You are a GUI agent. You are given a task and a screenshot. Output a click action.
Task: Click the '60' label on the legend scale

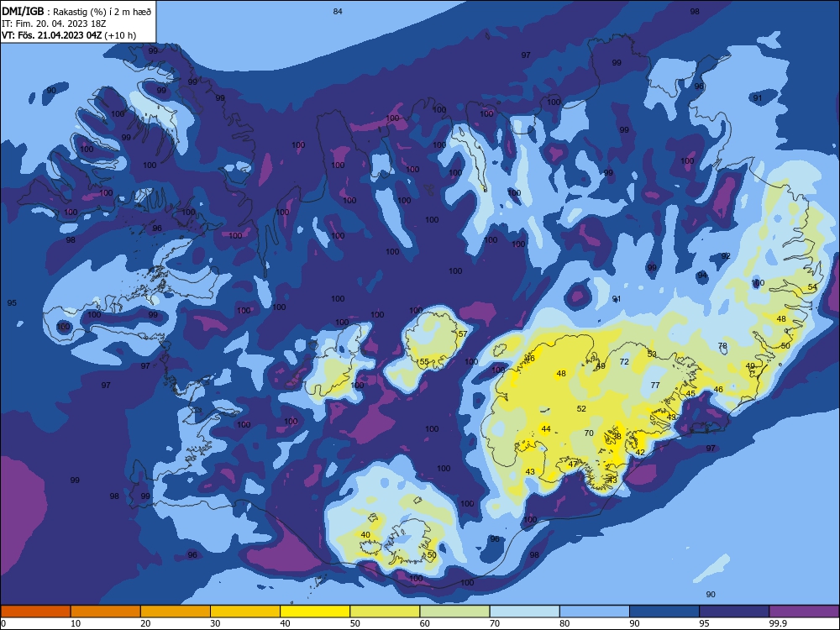[425, 623]
